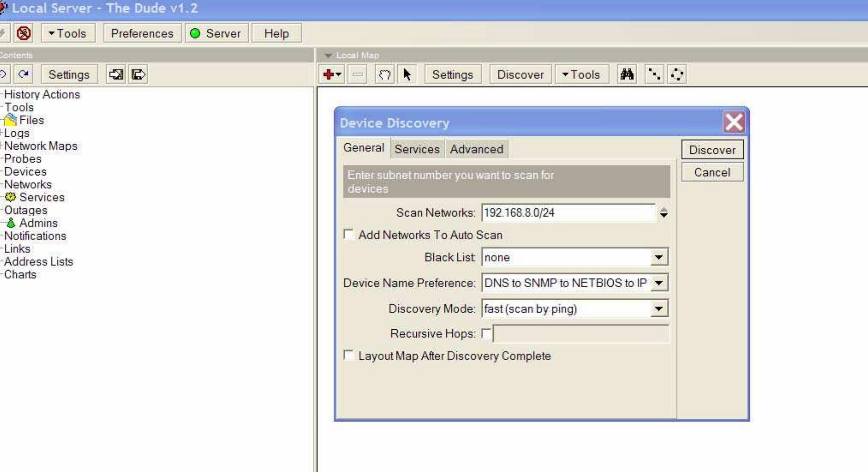Select the Networks item in the sidebar
Screen dimensions: 868x472
point(28,184)
